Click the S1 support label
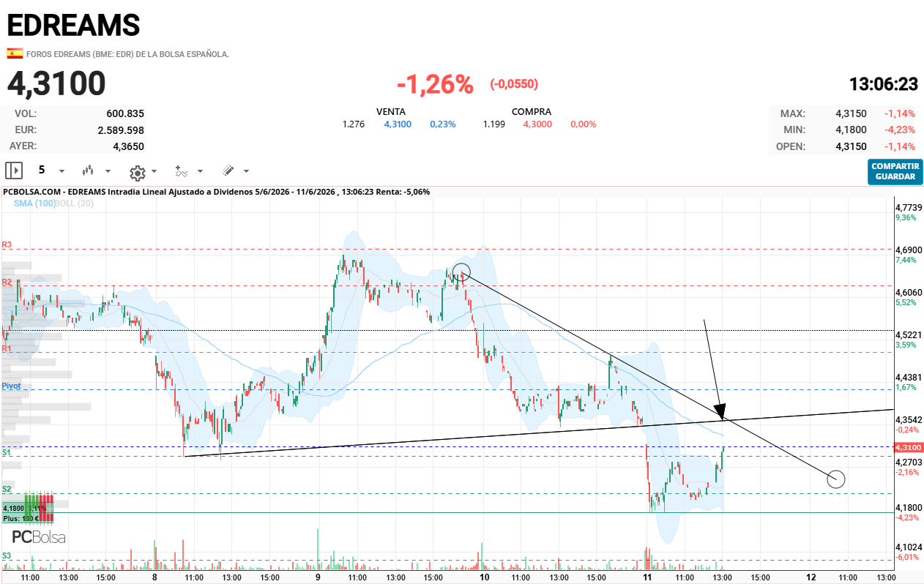Image resolution: width=924 pixels, height=584 pixels. [6, 452]
